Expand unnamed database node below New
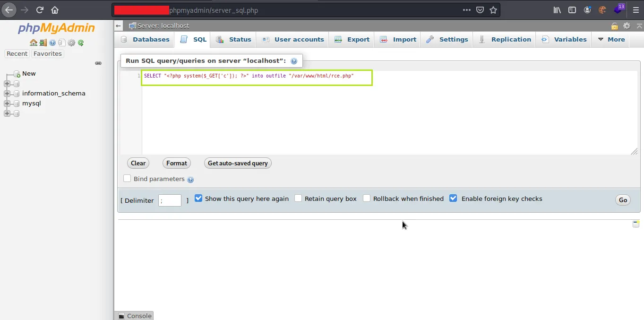 pos(7,84)
